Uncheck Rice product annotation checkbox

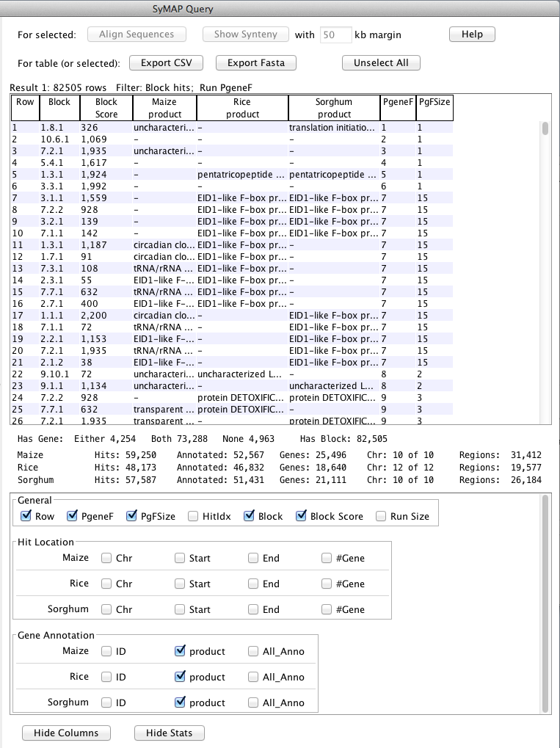(180, 677)
